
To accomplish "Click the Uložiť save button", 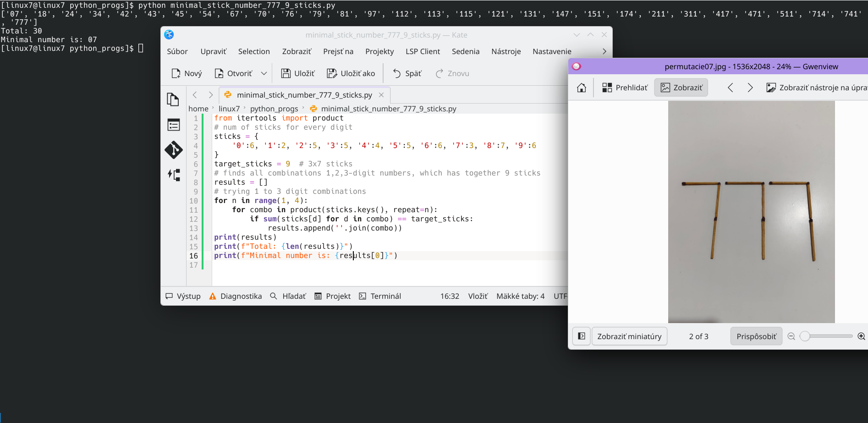I will (x=298, y=73).
